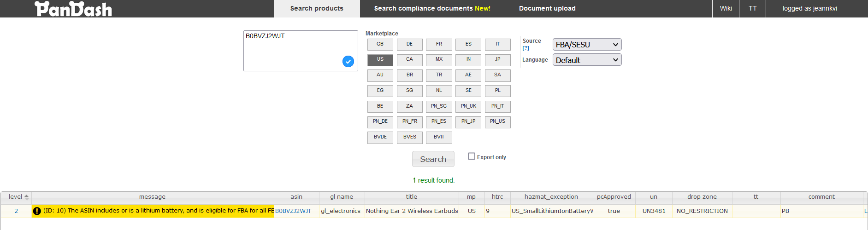The image size is (868, 230).
Task: Open Search compliance documents tab
Action: 432,9
